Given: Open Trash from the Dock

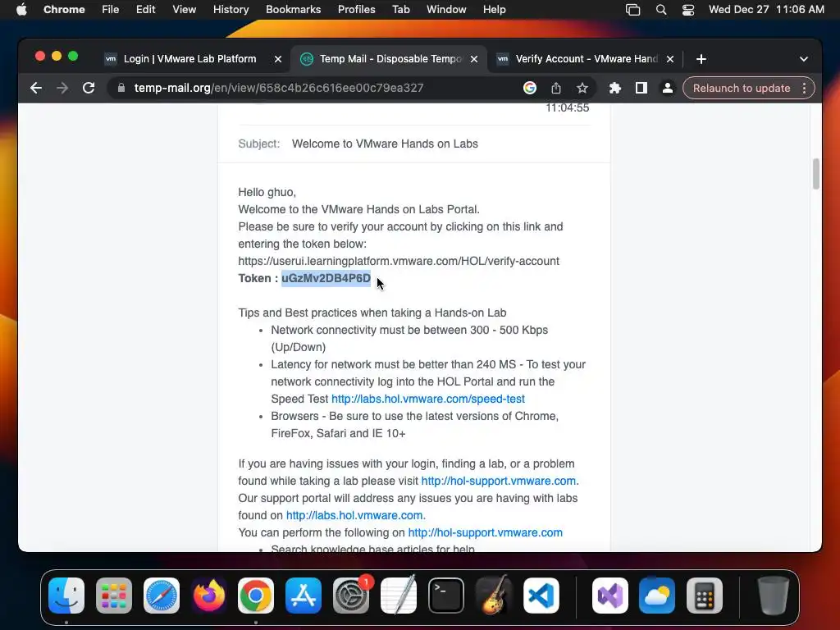Looking at the screenshot, I should [x=774, y=596].
